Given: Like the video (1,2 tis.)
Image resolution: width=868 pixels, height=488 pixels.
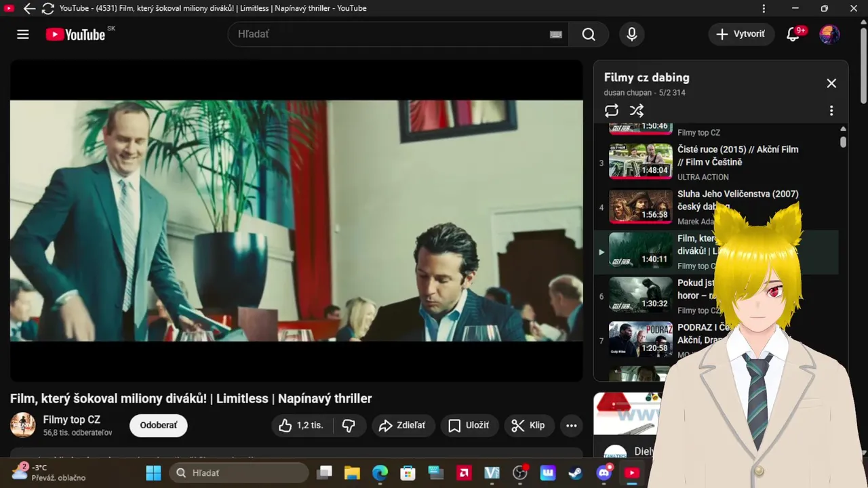Looking at the screenshot, I should click(301, 426).
